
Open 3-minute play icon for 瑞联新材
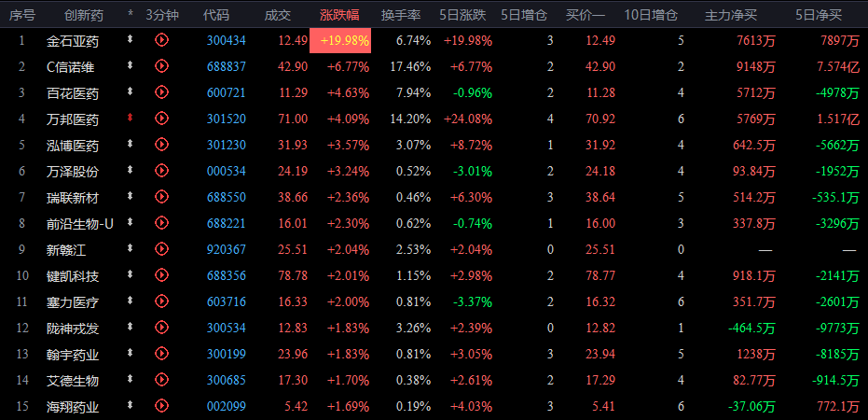[161, 197]
